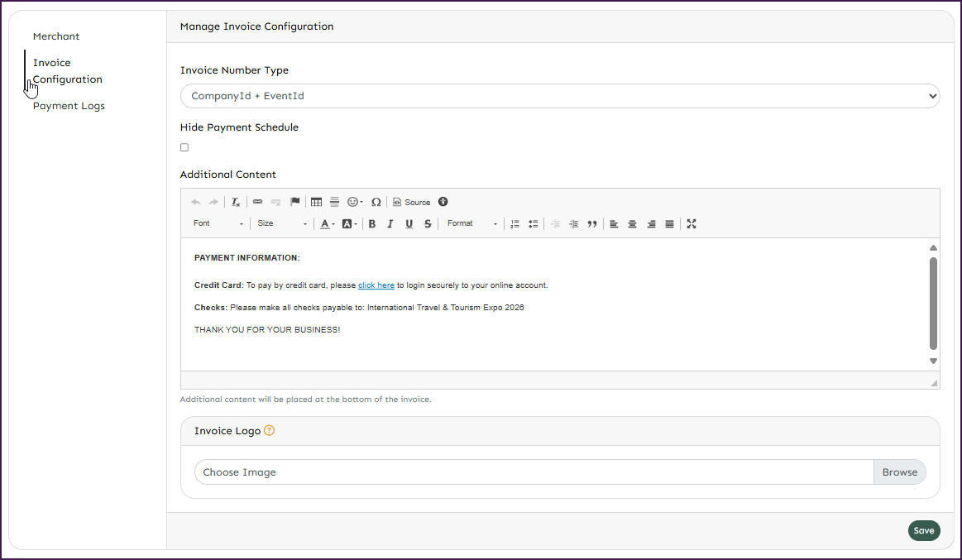Open the Merchant section
This screenshot has width=962, height=560.
pos(55,36)
